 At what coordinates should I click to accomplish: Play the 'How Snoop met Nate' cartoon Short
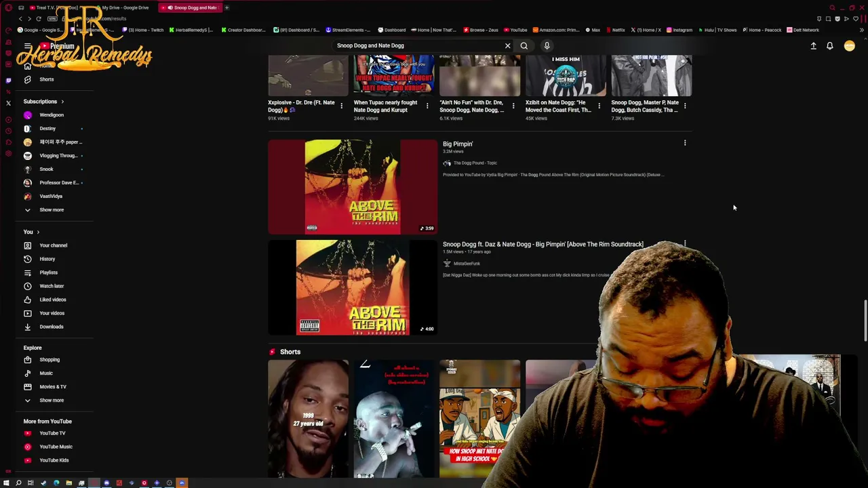click(x=479, y=419)
